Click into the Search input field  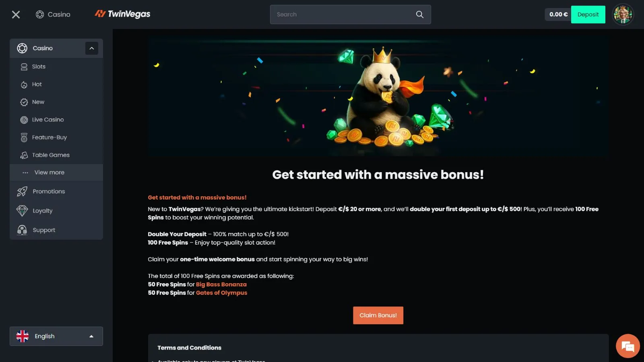tap(342, 14)
